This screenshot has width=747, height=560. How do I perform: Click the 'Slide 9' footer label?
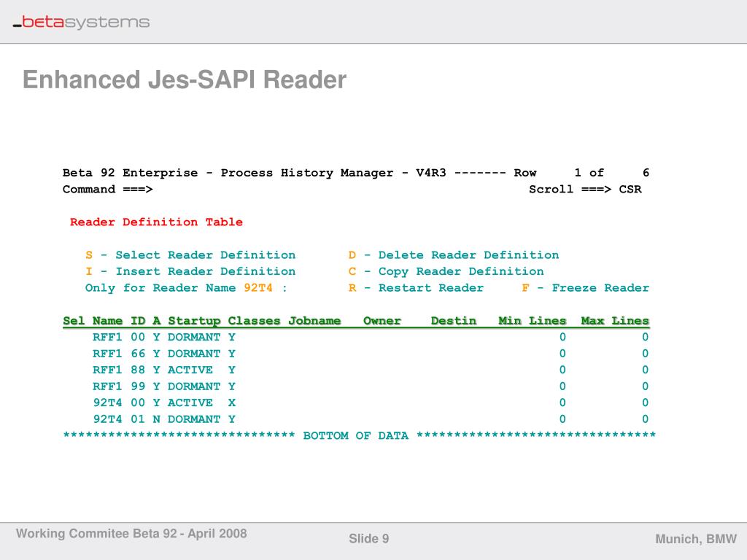(x=368, y=539)
